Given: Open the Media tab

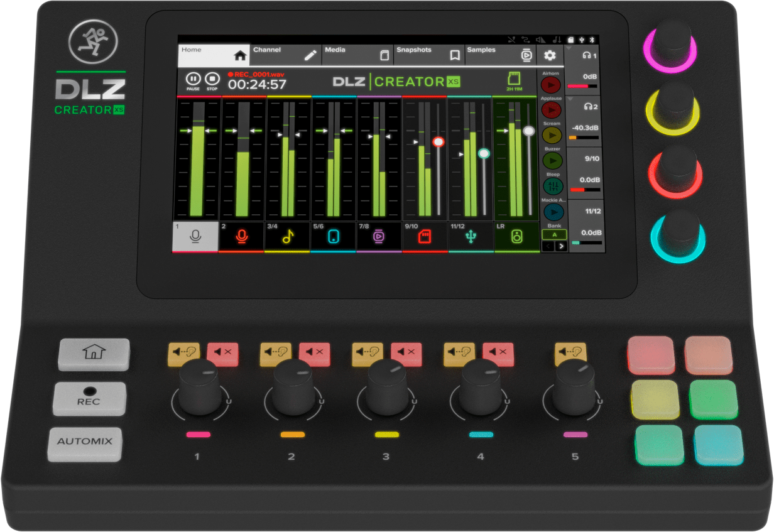Looking at the screenshot, I should click(x=357, y=55).
